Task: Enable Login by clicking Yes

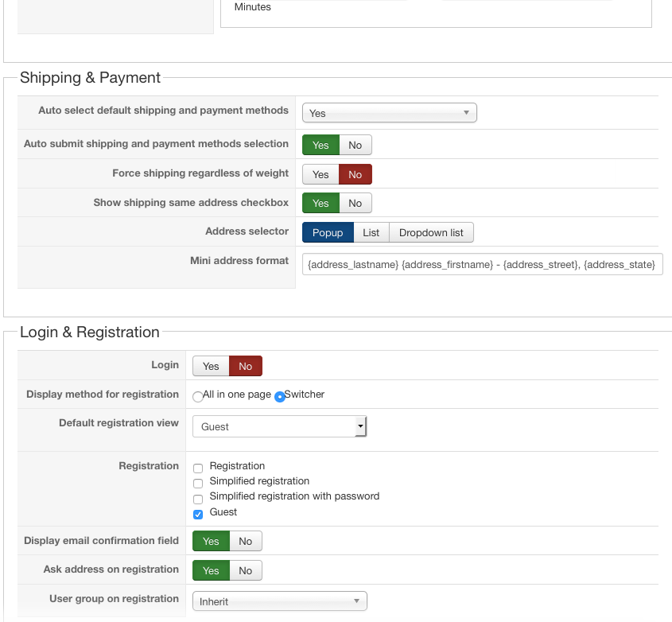Action: pos(211,366)
